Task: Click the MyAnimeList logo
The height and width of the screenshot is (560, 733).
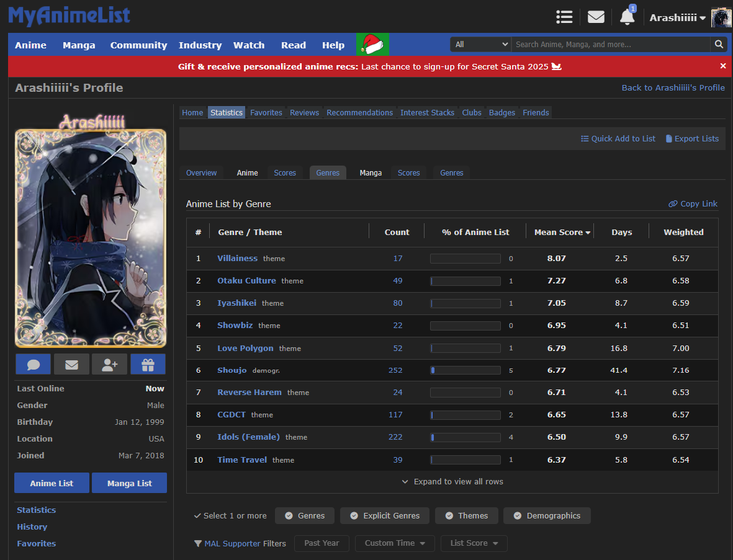Action: tap(69, 16)
